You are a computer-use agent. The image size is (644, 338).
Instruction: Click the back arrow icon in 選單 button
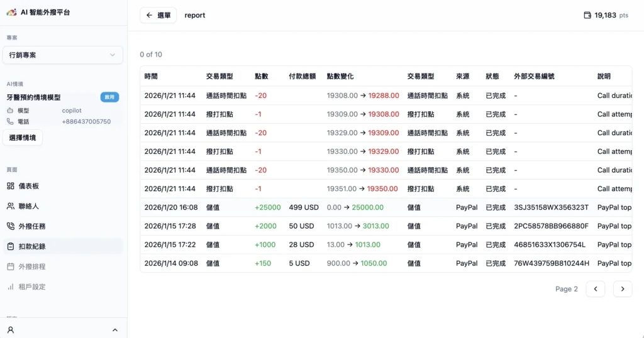149,15
